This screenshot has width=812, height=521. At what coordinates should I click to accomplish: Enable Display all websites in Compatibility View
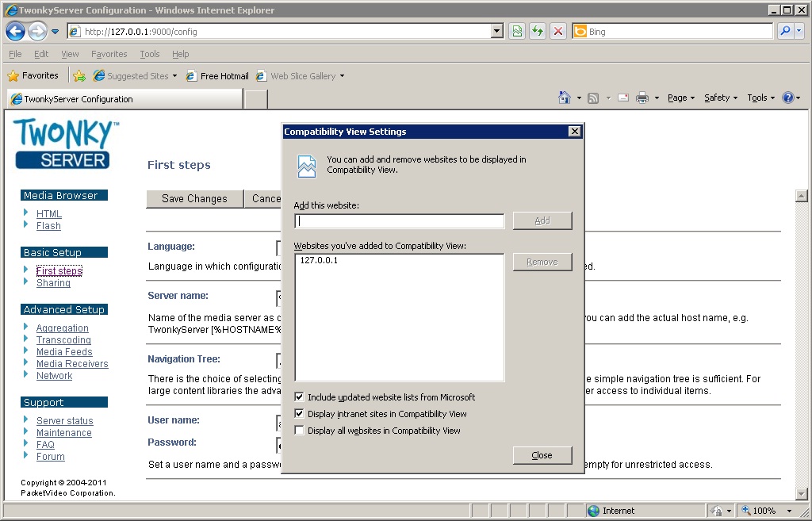[x=299, y=430]
